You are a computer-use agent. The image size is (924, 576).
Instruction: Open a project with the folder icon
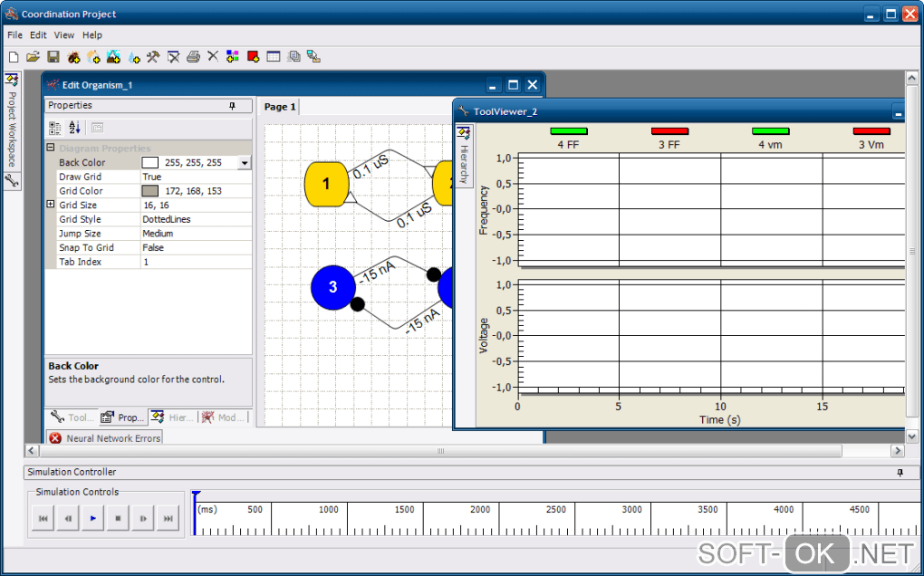[x=33, y=57]
